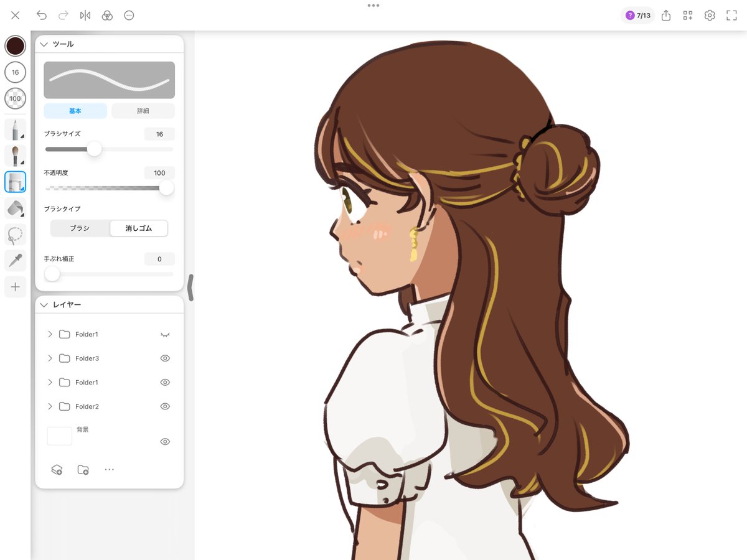Add a new layer folder
Viewport: 747px width, 560px height.
click(83, 470)
